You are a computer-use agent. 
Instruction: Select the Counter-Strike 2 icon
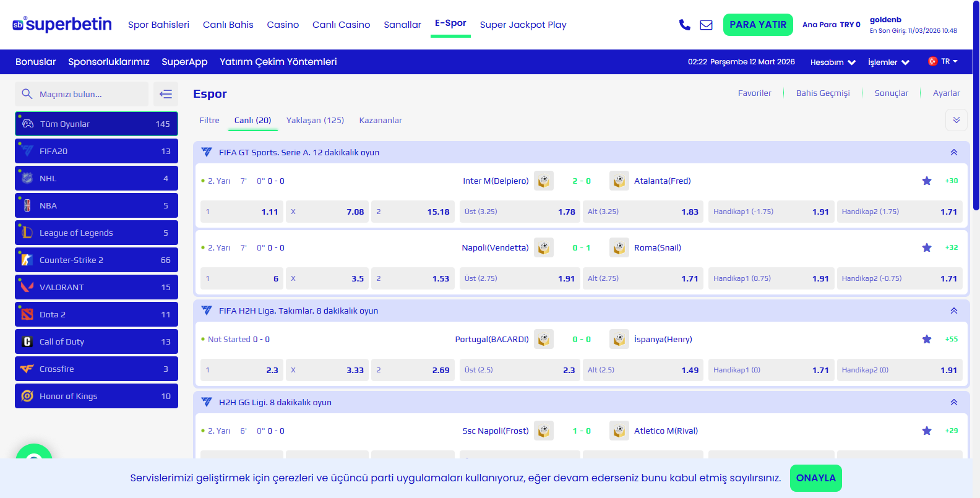point(27,260)
